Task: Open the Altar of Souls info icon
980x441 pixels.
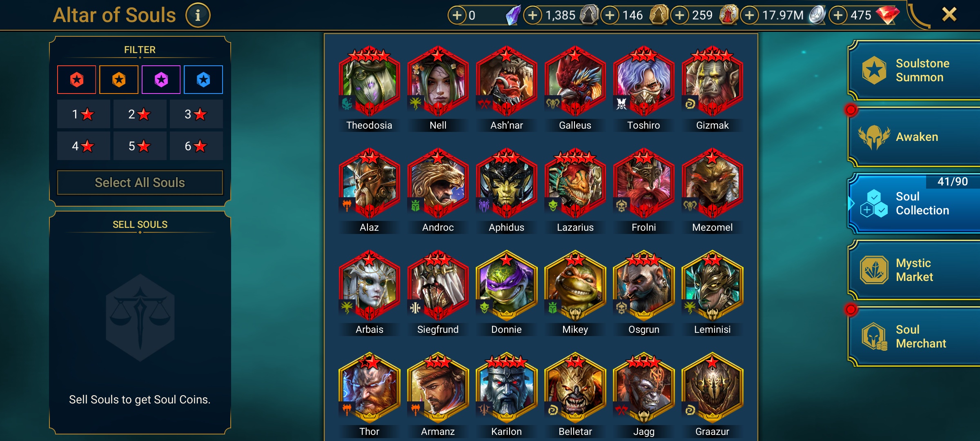Action: [198, 16]
